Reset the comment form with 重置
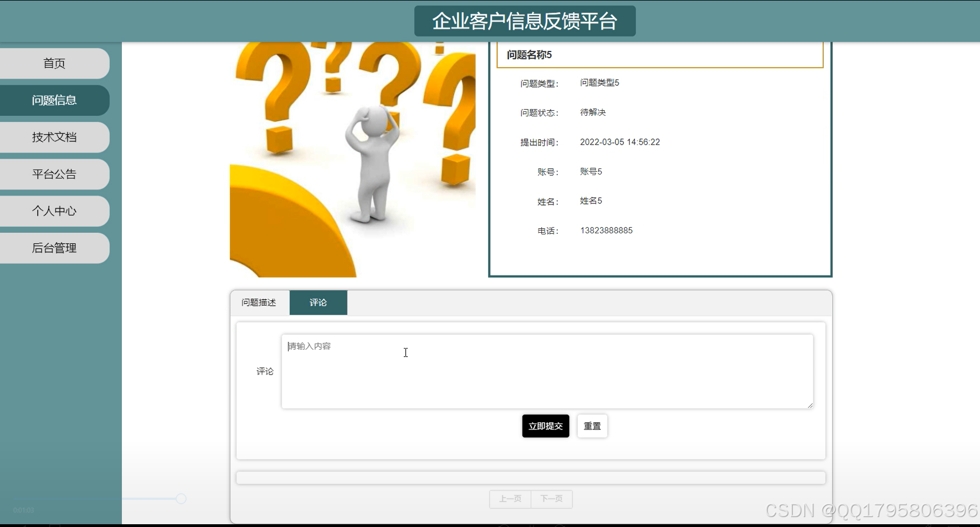Viewport: 980px width, 527px height. coord(592,426)
